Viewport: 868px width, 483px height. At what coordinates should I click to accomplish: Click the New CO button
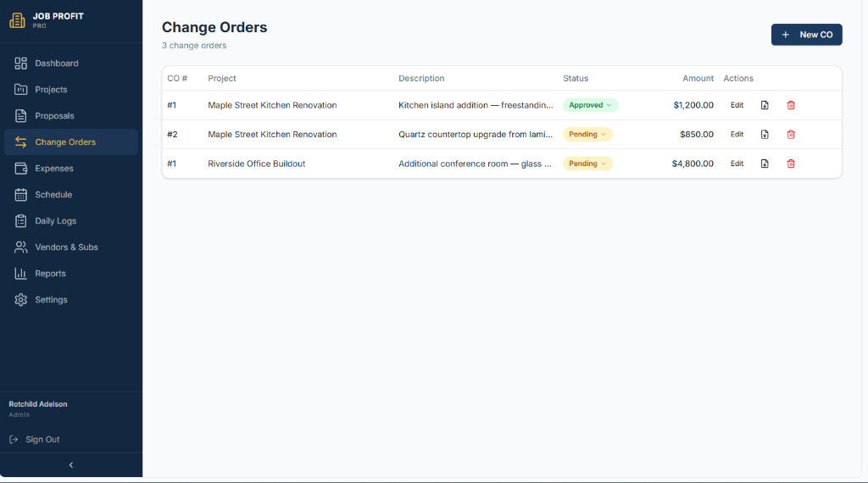pyautogui.click(x=807, y=35)
